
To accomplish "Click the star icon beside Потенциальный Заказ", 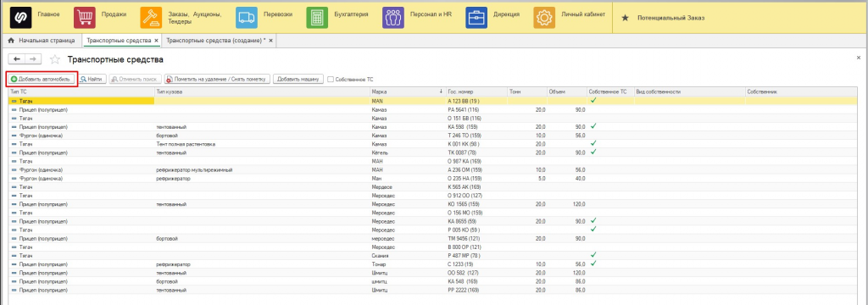I will click(625, 18).
